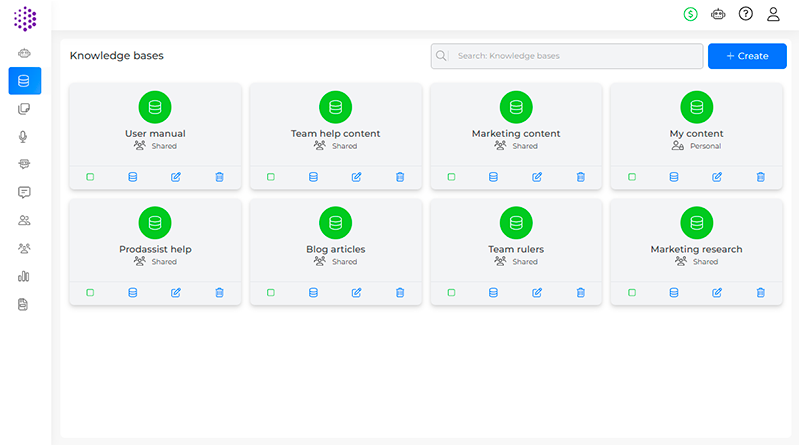Delete the Blog articles knowledge base
This screenshot has width=800, height=445.
tap(400, 293)
